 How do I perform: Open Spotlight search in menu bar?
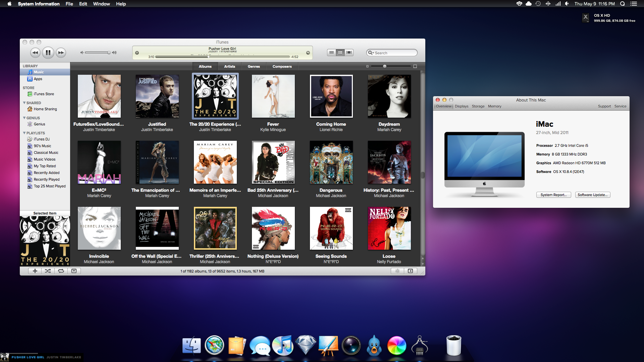pos(622,4)
